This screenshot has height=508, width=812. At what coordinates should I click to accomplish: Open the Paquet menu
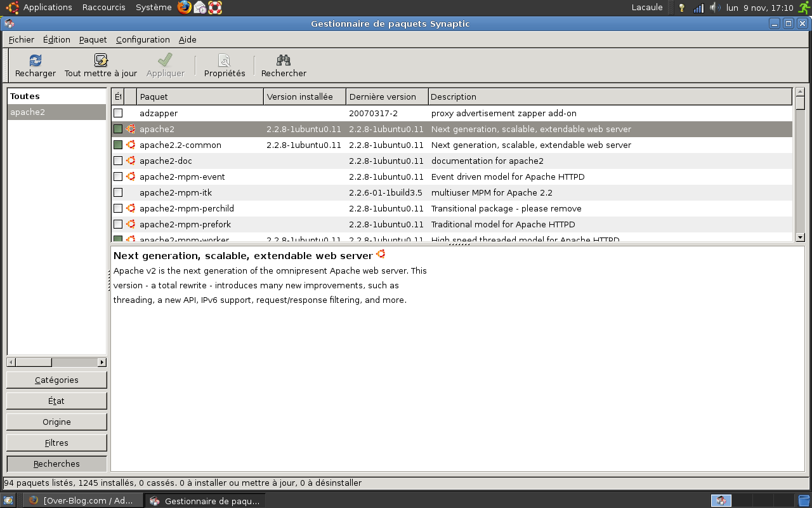93,39
